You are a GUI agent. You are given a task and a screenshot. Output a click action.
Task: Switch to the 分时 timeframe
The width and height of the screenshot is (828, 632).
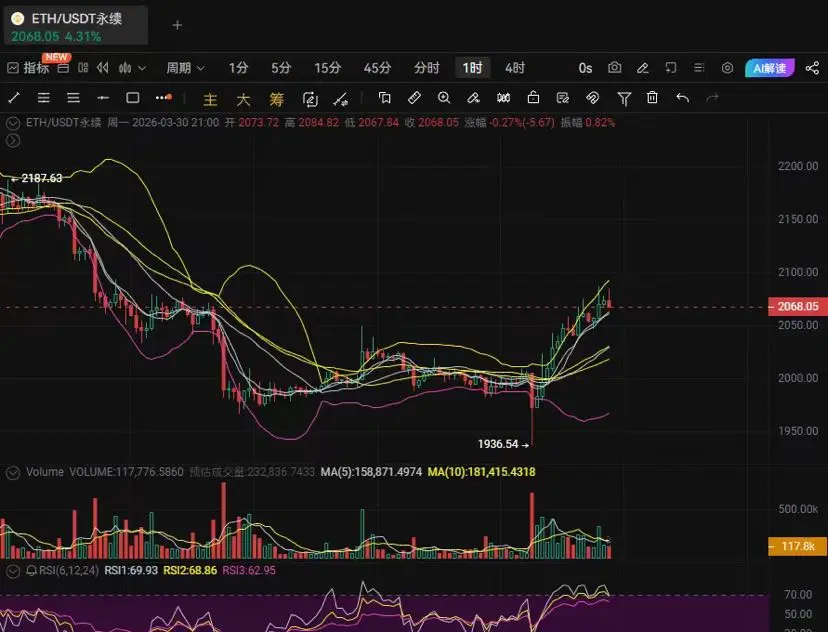tap(427, 68)
